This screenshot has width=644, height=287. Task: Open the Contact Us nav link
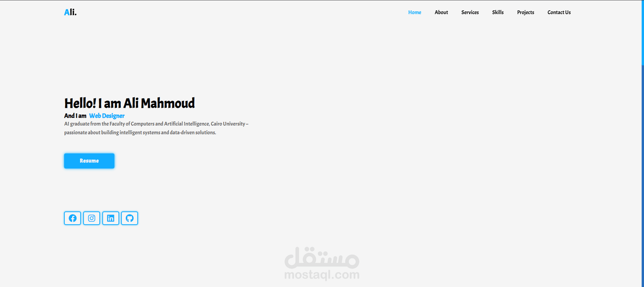[559, 12]
